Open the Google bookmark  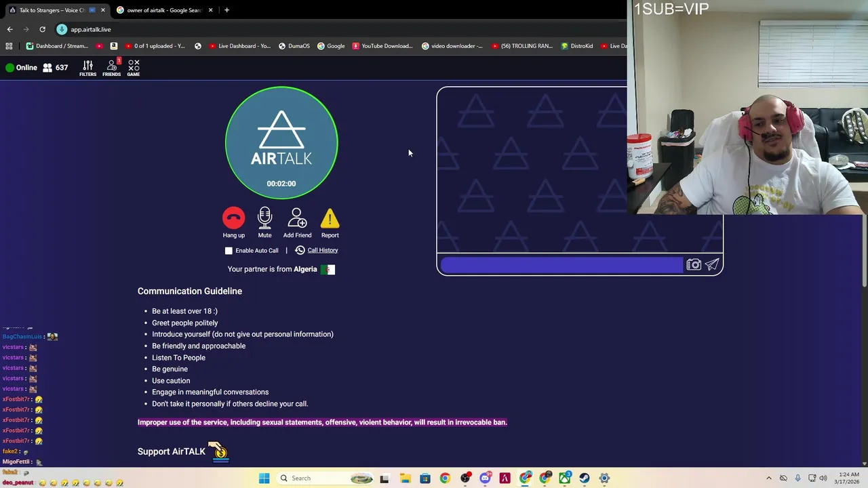point(331,46)
